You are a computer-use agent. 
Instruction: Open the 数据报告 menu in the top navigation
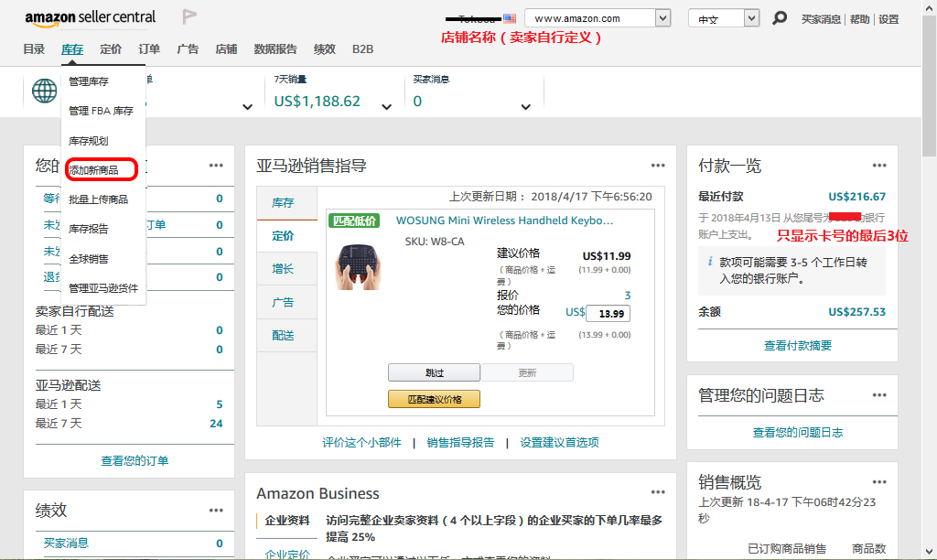click(x=275, y=49)
